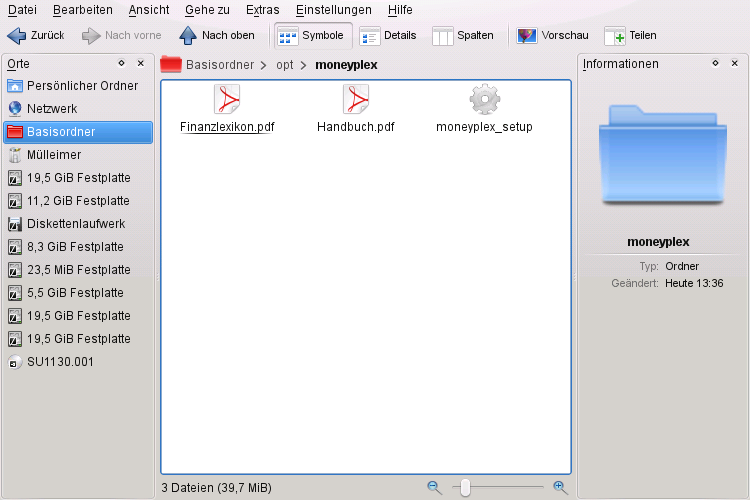This screenshot has height=500, width=750.
Task: Close the Orte panel
Action: (141, 63)
